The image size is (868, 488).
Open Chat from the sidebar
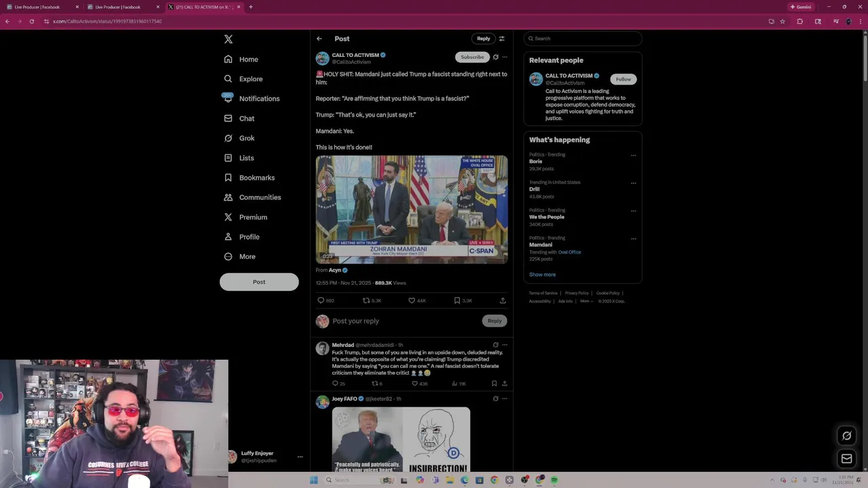tap(239, 118)
